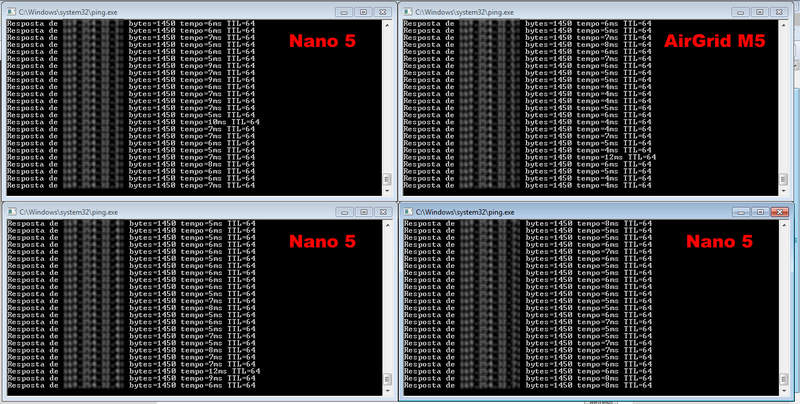This screenshot has height=404, width=800.
Task: Click the ping.exe title icon in AirGrid M5 window
Action: click(408, 12)
